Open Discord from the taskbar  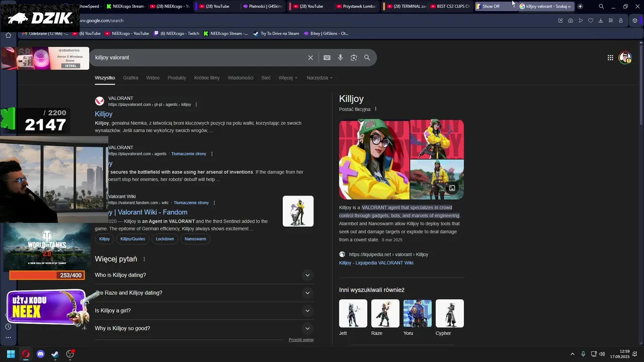41,354
